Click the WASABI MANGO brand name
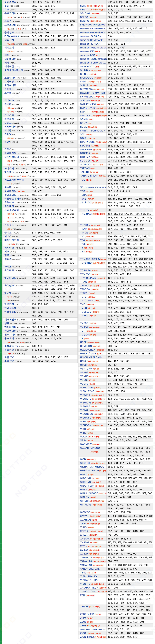The width and height of the screenshot is (155, 644). coord(90,448)
